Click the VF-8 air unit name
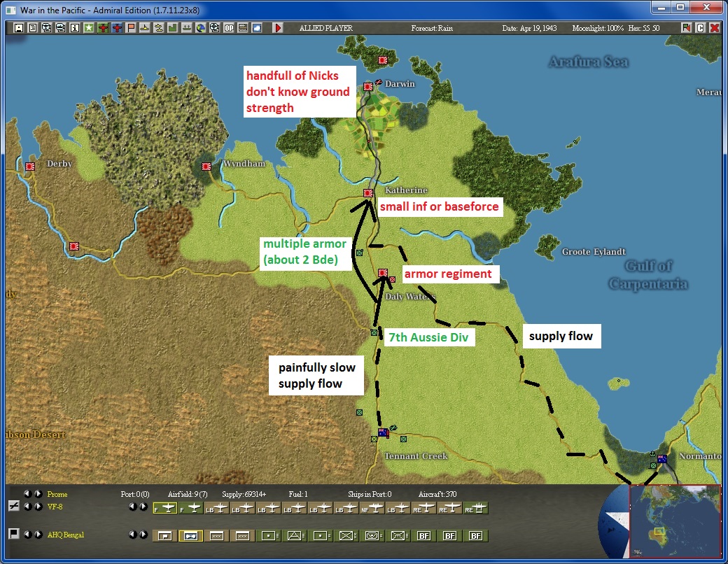This screenshot has width=728, height=564. (x=55, y=507)
